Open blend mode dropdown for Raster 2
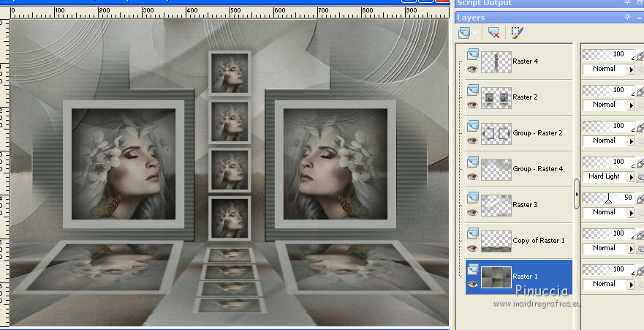The height and width of the screenshot is (330, 644). pyautogui.click(x=631, y=105)
